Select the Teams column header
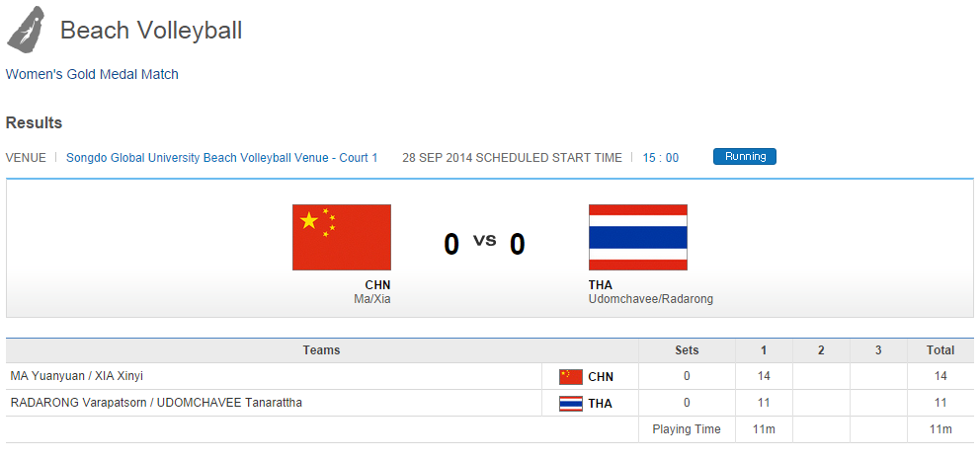The height and width of the screenshot is (460, 980). click(321, 350)
